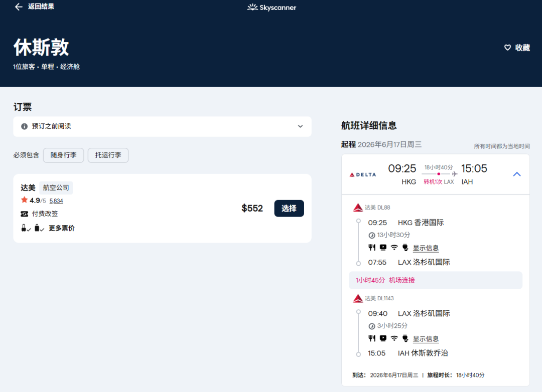Show info link for flight DL88

pyautogui.click(x=426, y=248)
